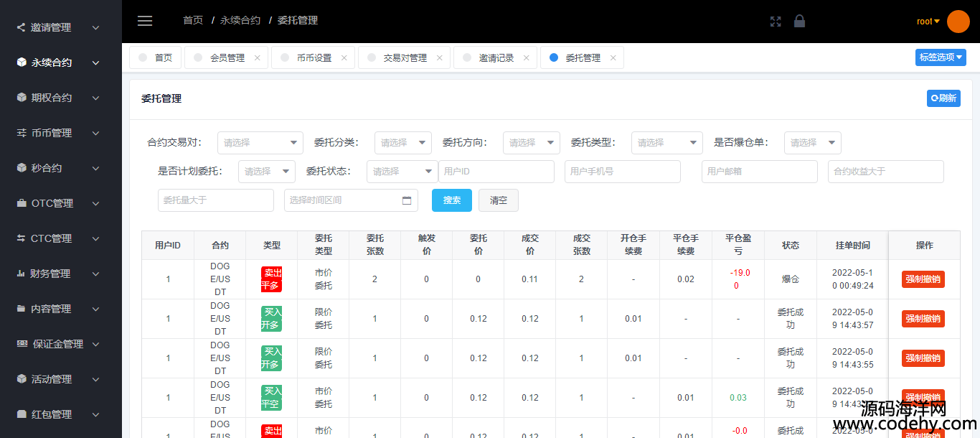This screenshot has width=980, height=438.
Task: Go to 首页 breadcrumb link
Action: coord(193,21)
